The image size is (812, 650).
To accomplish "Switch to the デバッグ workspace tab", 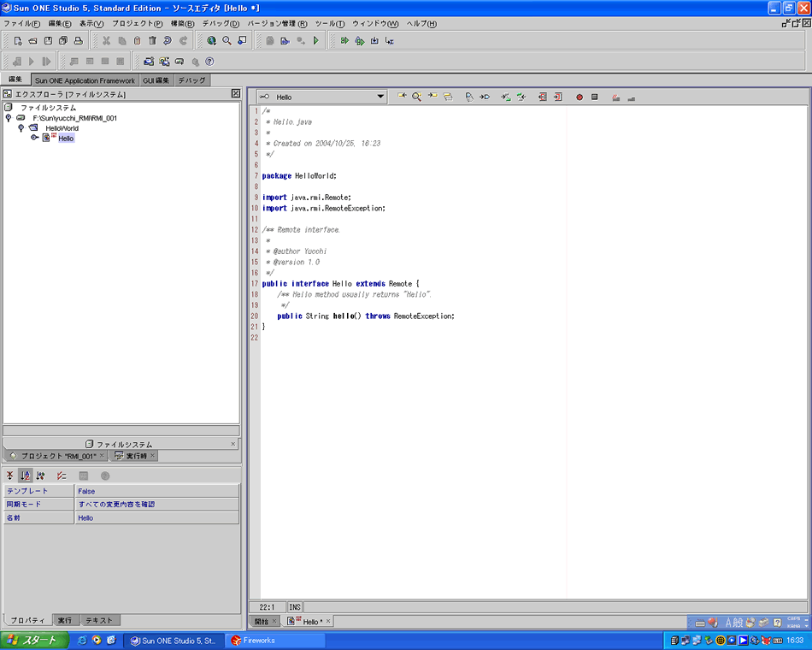I will click(x=191, y=80).
